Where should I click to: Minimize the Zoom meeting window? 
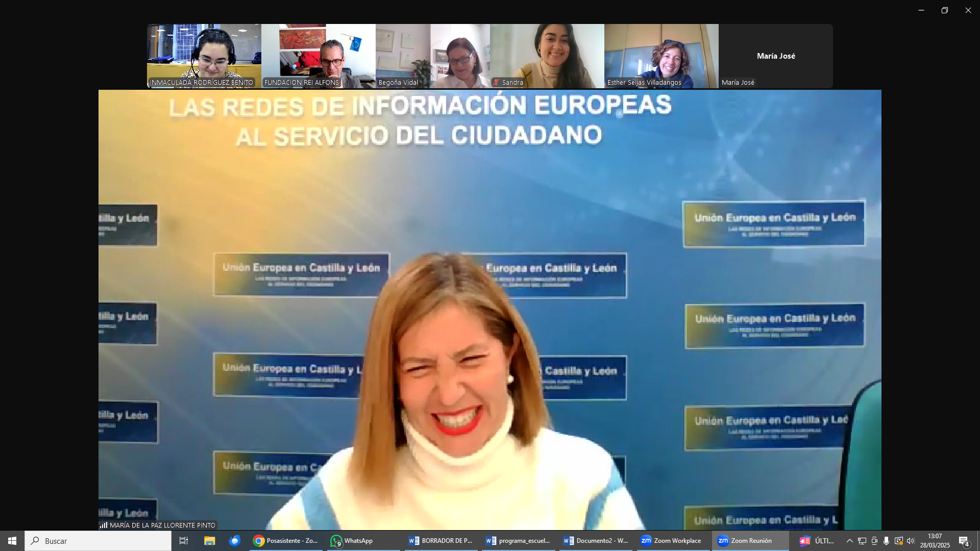coord(921,10)
